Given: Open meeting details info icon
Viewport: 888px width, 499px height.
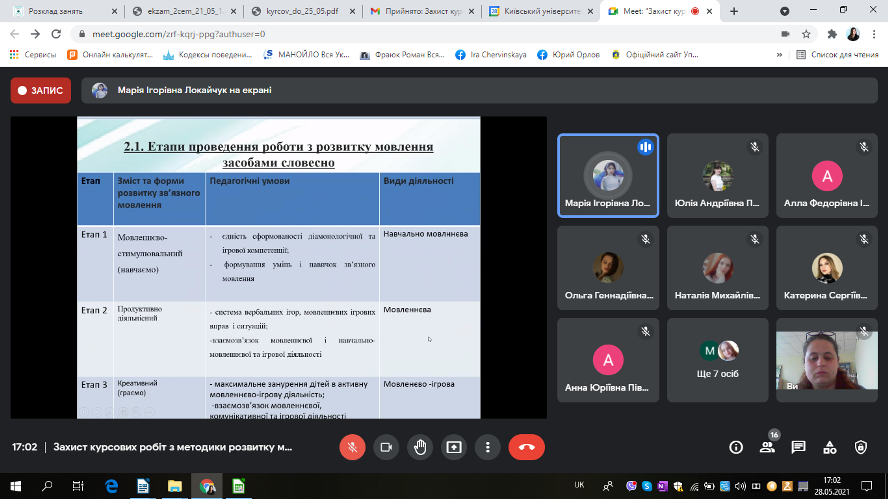Looking at the screenshot, I should 736,447.
